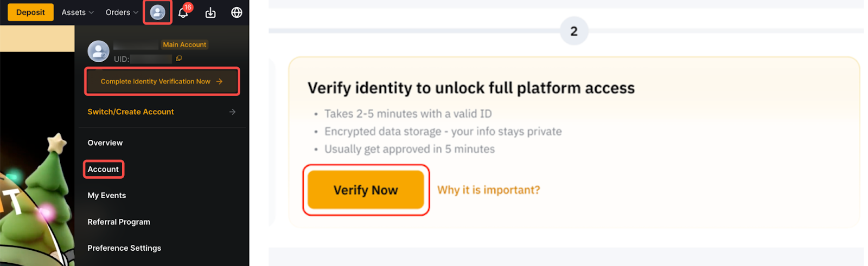This screenshot has height=266, width=868.
Task: Click the red 16 notification badge
Action: pyautogui.click(x=188, y=7)
